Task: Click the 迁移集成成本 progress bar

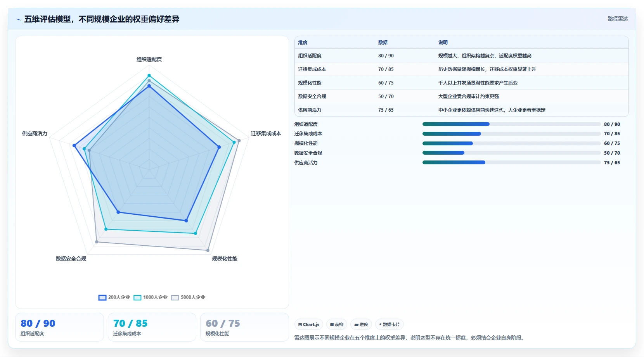Action: (x=511, y=134)
